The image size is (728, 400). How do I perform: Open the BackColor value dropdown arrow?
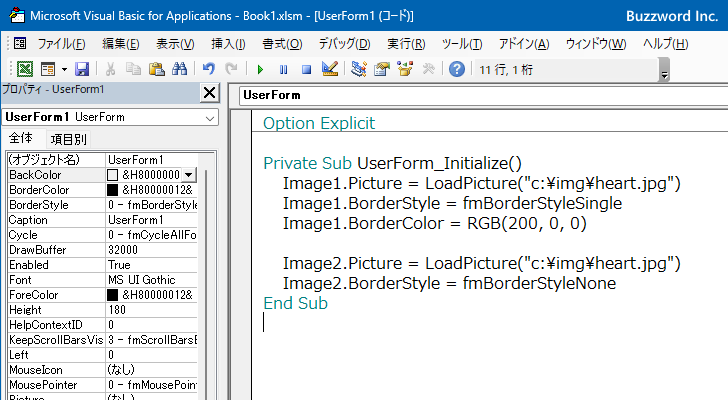[188, 175]
